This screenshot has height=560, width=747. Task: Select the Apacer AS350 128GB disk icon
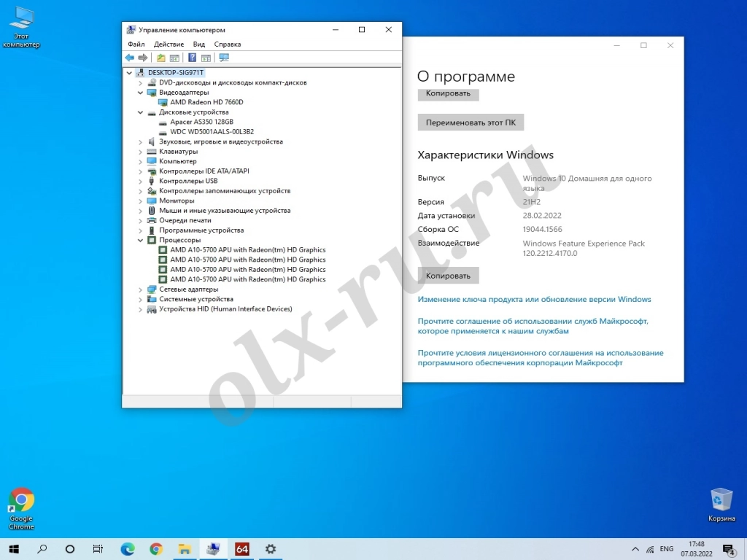tap(163, 122)
